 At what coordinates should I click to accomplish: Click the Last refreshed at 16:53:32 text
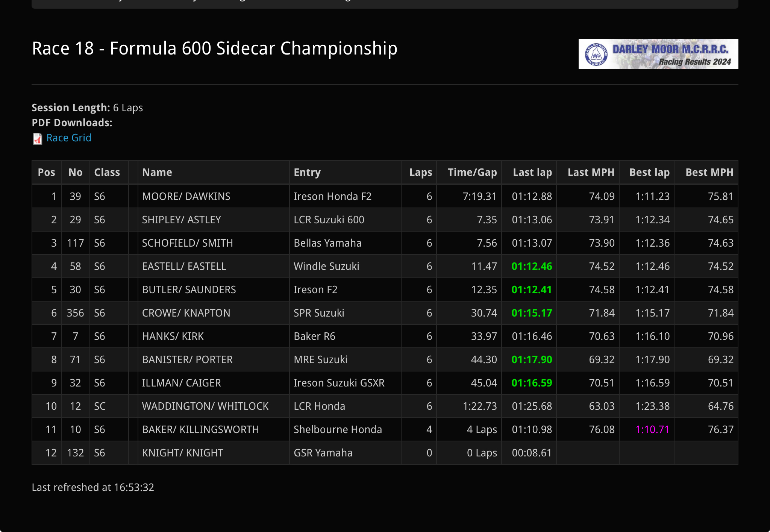(93, 487)
